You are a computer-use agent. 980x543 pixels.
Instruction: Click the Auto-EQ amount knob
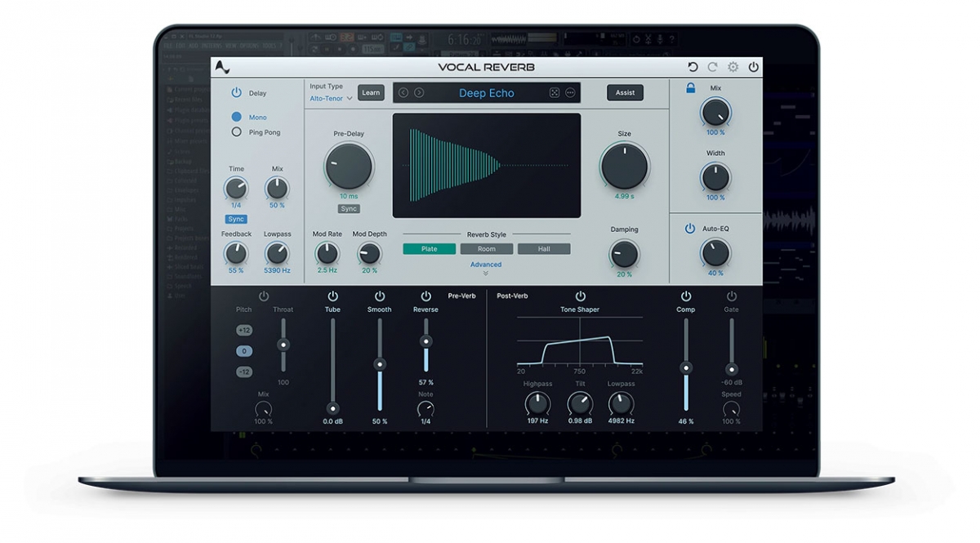click(715, 253)
